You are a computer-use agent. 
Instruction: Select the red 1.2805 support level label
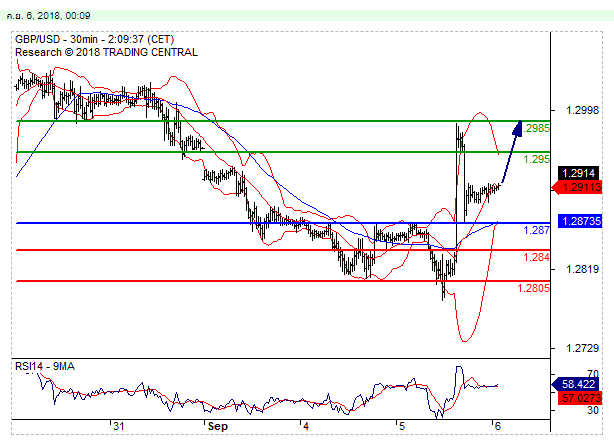534,289
